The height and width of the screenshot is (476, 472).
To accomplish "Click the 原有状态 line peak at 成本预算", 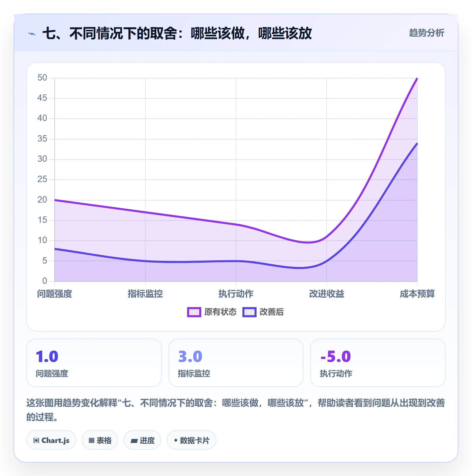I will [417, 78].
